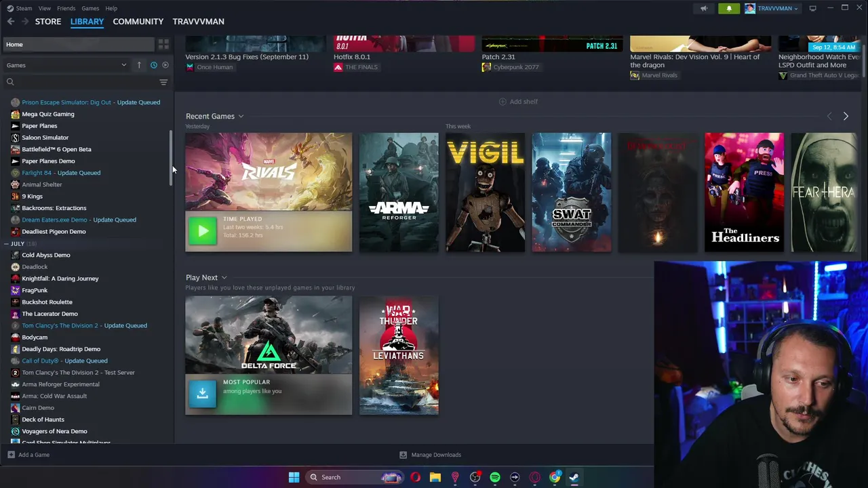Switch to the STORE tab
This screenshot has width=868, height=488.
[x=48, y=22]
